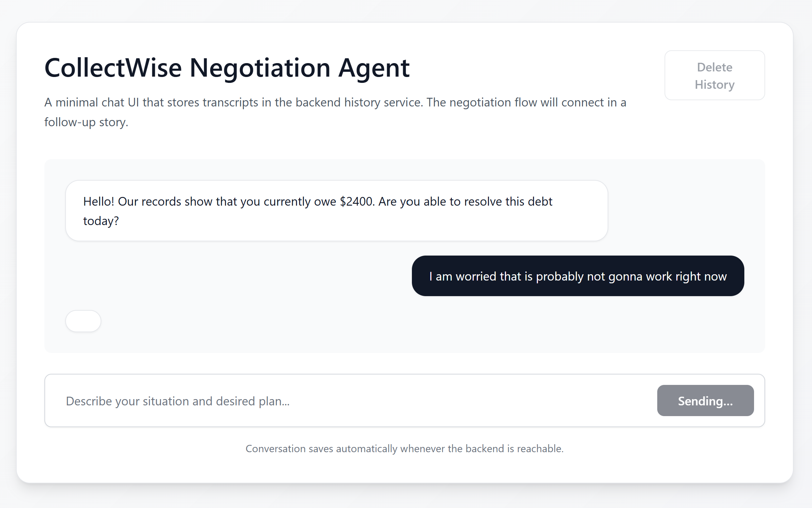
Task: Select the agent's greeting message bubble
Action: pos(336,210)
